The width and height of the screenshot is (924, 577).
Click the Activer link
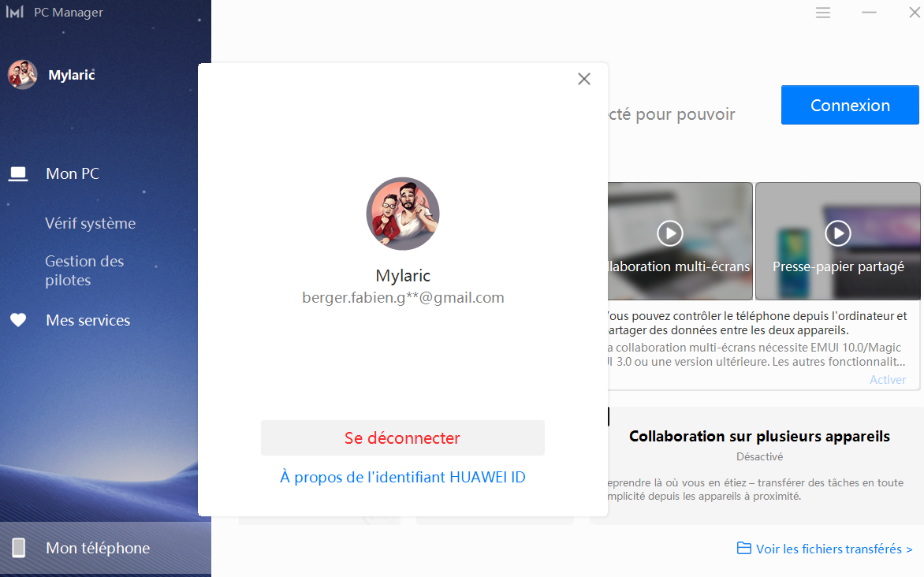pos(887,379)
